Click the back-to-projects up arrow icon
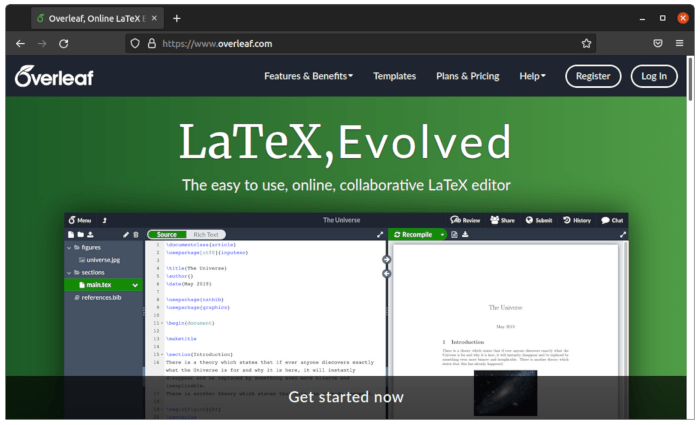Image resolution: width=700 pixels, height=425 pixels. point(104,221)
